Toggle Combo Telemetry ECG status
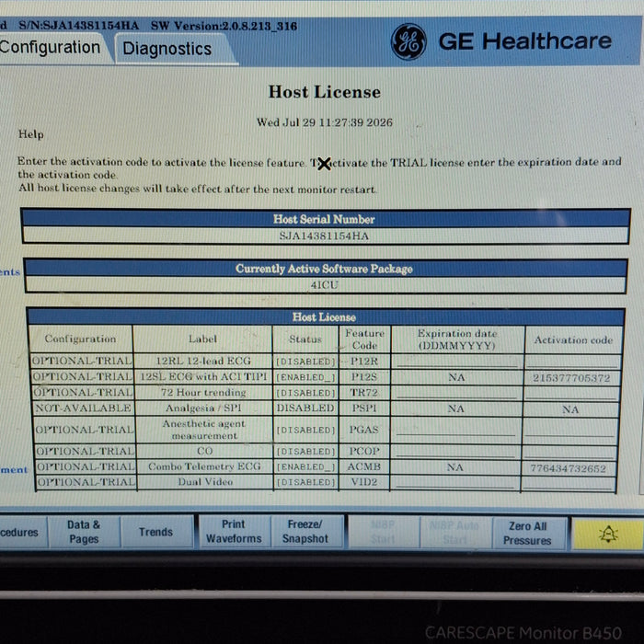The height and width of the screenshot is (644, 644). point(305,467)
